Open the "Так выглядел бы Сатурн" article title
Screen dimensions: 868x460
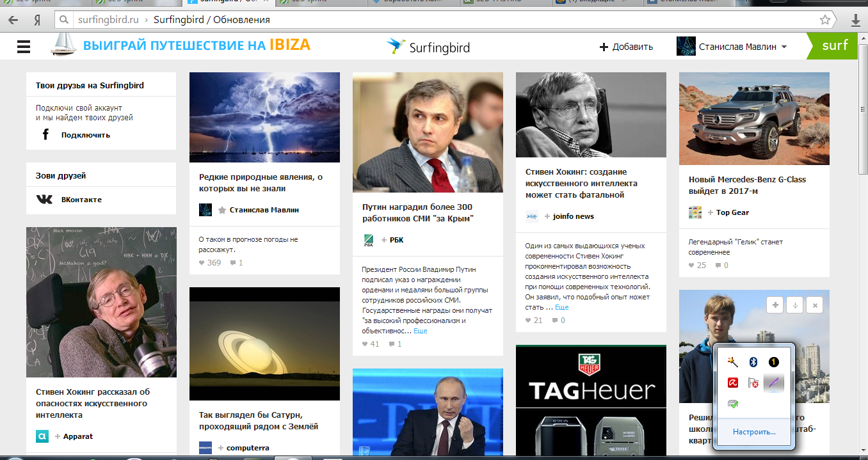point(259,420)
